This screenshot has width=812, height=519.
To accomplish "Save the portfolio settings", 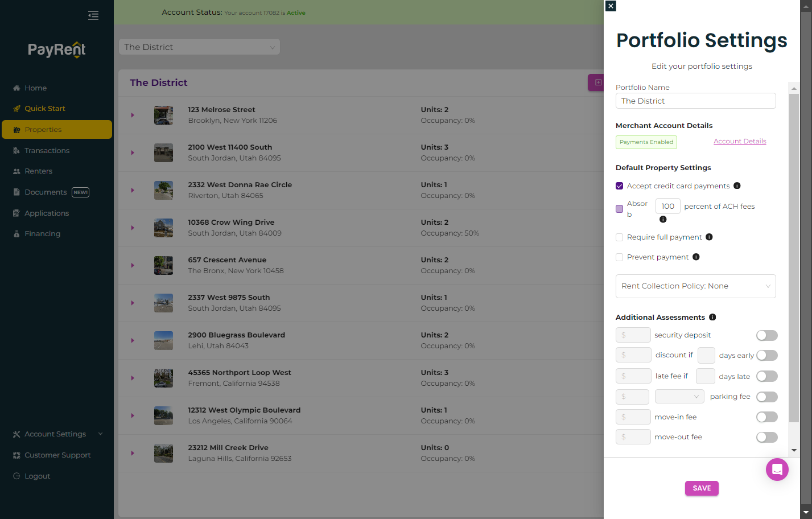I will (x=702, y=488).
